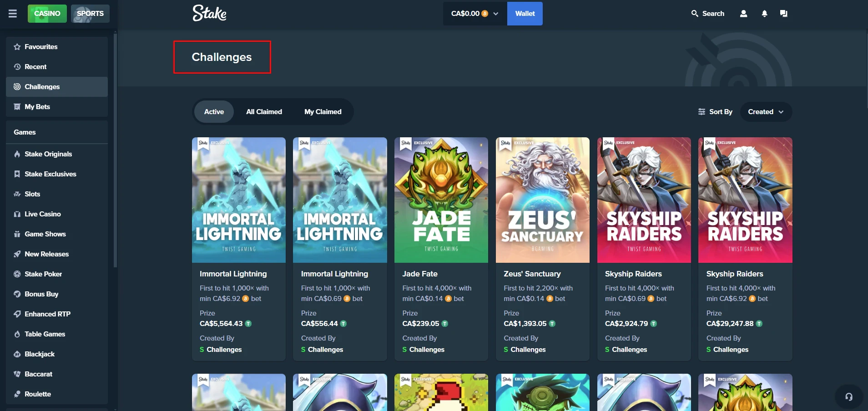Open the Created sort dropdown
Screen dimensions: 868x411
pyautogui.click(x=766, y=112)
